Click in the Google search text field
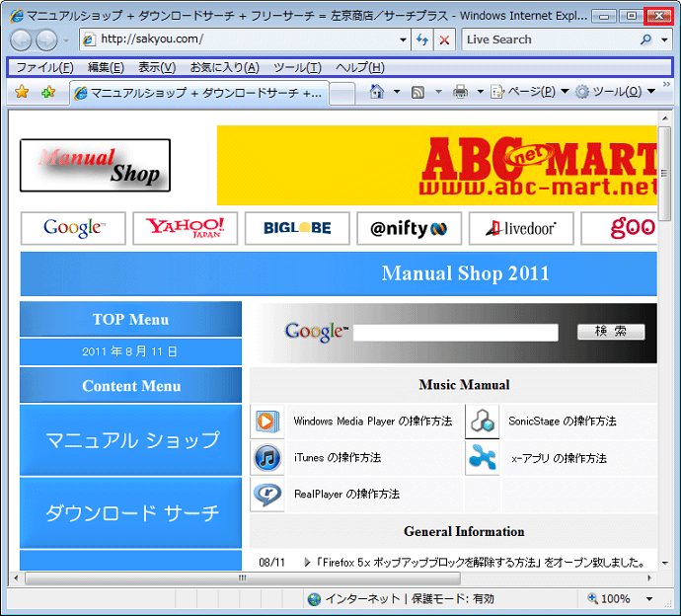681x616 pixels. 456,333
